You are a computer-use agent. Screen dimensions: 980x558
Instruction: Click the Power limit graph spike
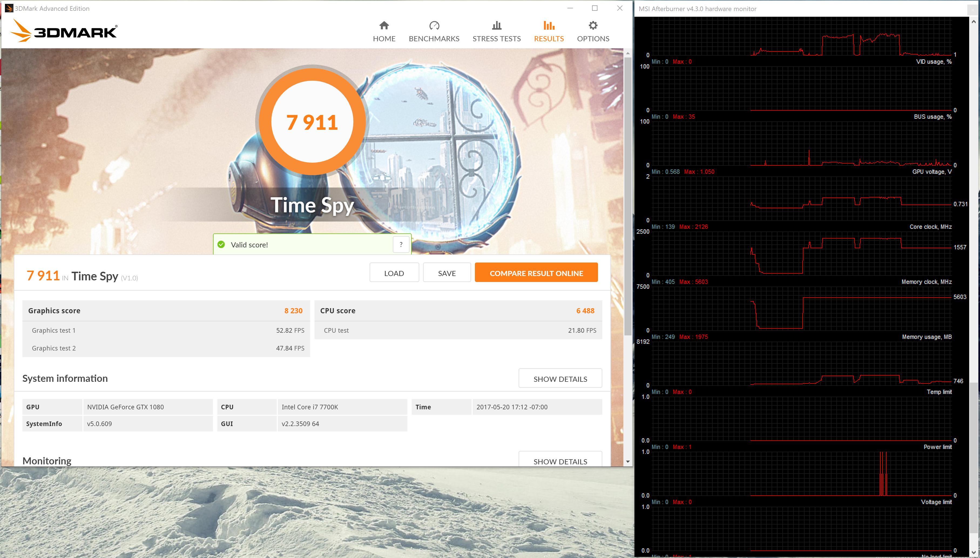point(883,473)
